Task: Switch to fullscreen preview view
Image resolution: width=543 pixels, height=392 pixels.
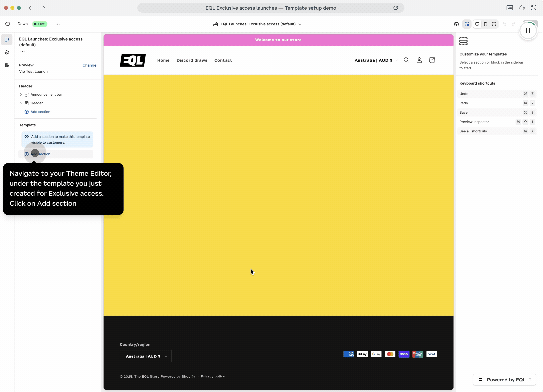Action: [494, 24]
